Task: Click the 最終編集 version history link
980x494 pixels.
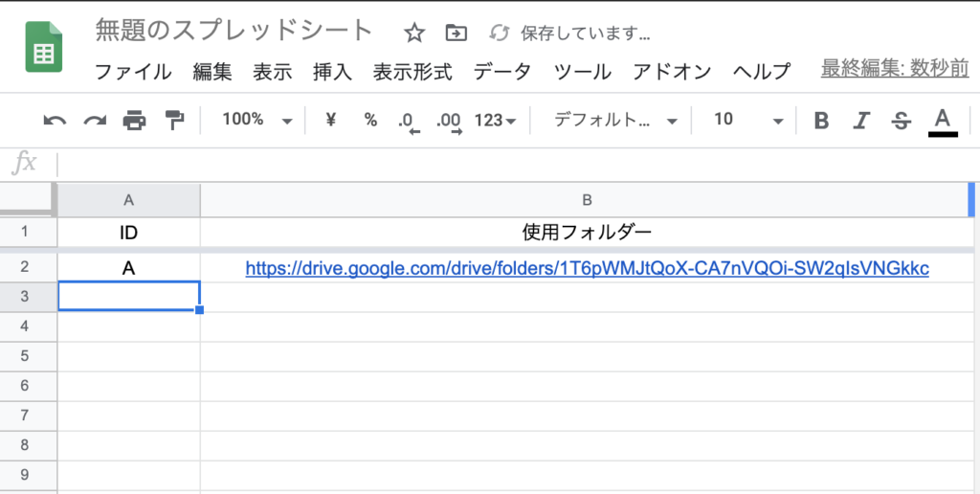Action: [x=894, y=69]
